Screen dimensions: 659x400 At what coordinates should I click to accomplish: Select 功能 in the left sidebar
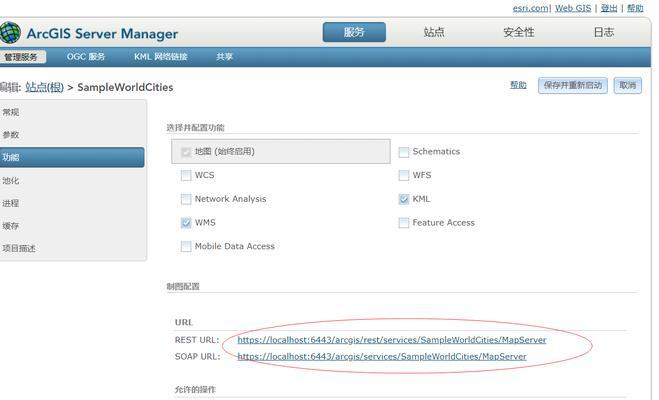pyautogui.click(x=71, y=157)
